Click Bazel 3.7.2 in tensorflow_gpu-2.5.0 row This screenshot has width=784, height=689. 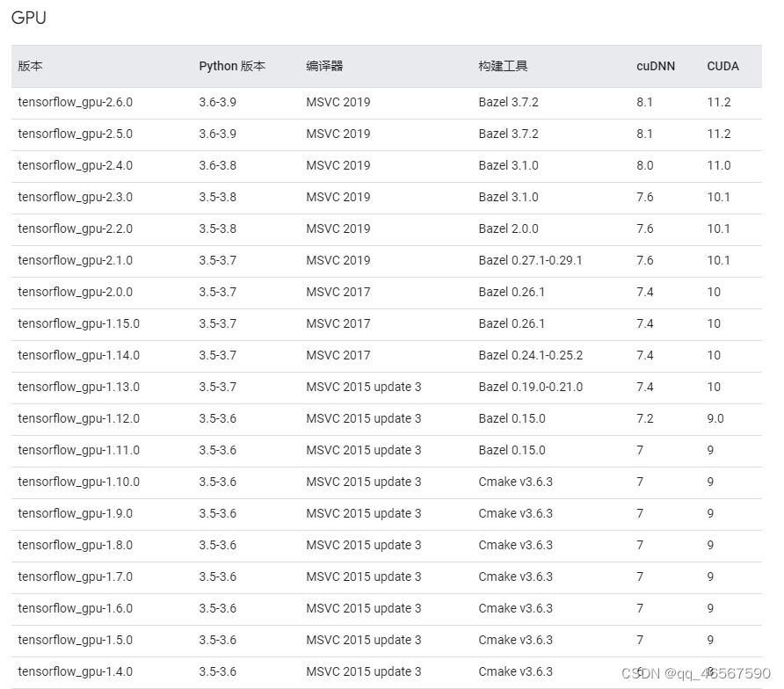point(509,134)
